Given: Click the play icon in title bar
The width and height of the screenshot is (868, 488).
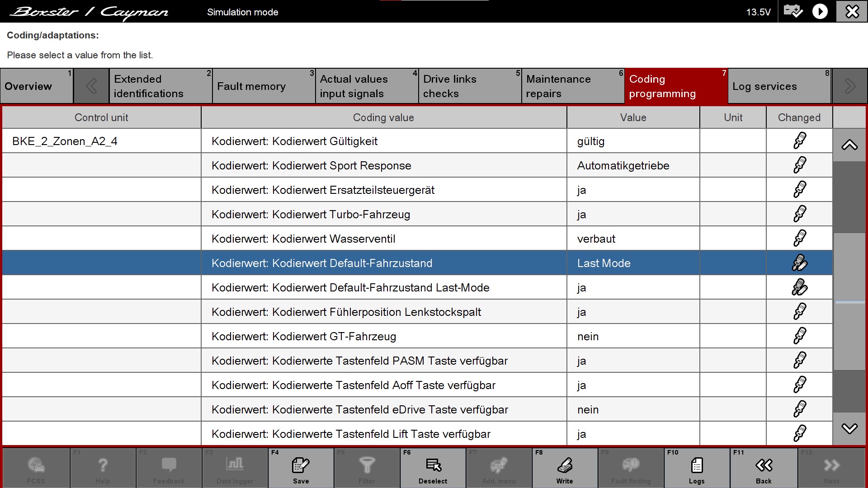Looking at the screenshot, I should tap(820, 11).
